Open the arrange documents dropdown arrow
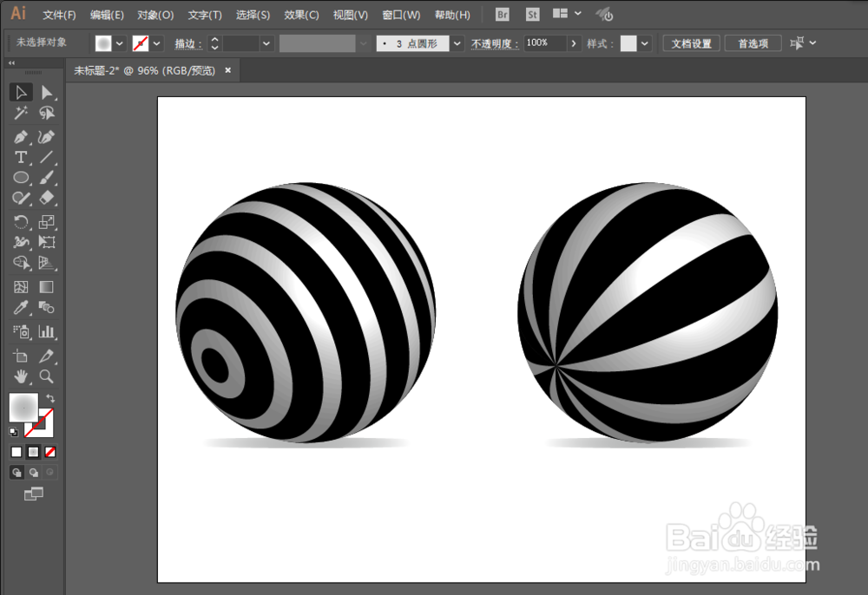 pos(578,13)
